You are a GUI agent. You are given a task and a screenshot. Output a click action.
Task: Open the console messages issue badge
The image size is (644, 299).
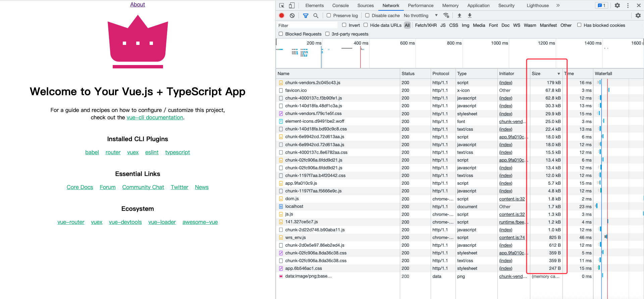[601, 5]
